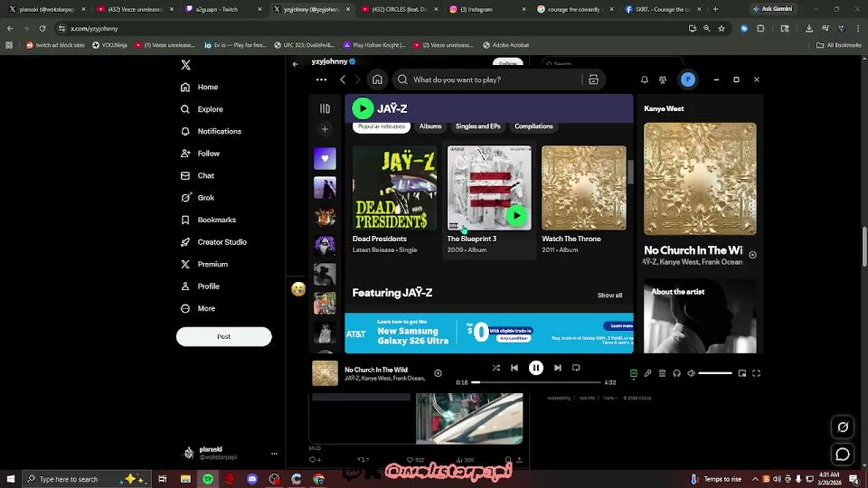Click the AT&T Samsung Galaxy ad banner
Viewport: 868px width, 488px height.
coord(489,333)
